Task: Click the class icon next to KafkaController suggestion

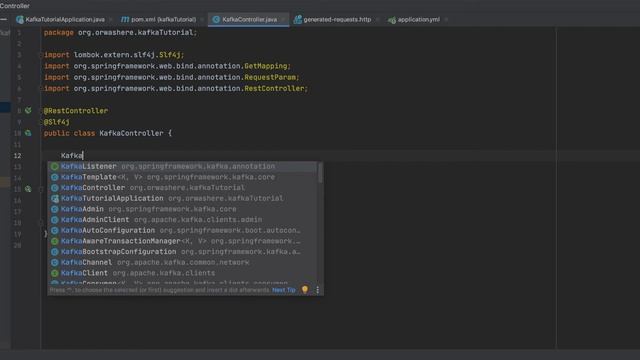Action: [55, 188]
